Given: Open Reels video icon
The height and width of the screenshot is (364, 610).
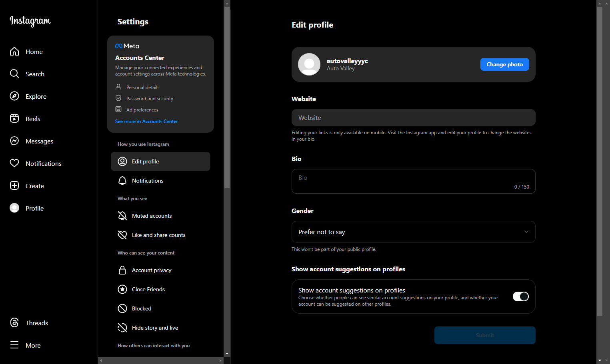Looking at the screenshot, I should tap(14, 119).
